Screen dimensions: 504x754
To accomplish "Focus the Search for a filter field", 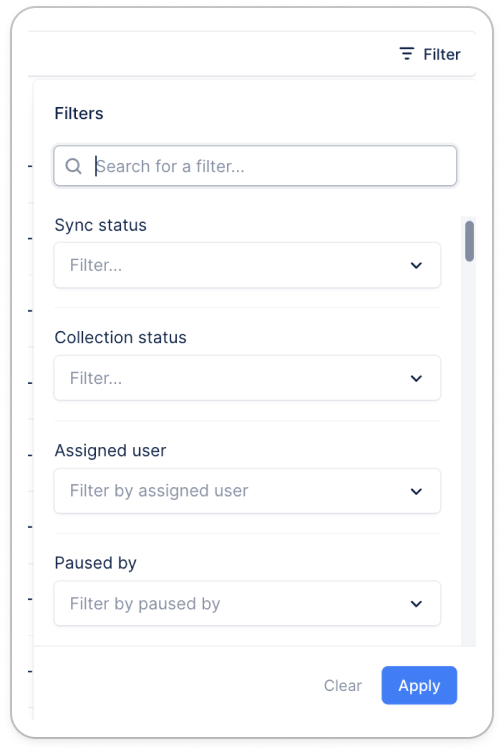I will click(x=255, y=166).
